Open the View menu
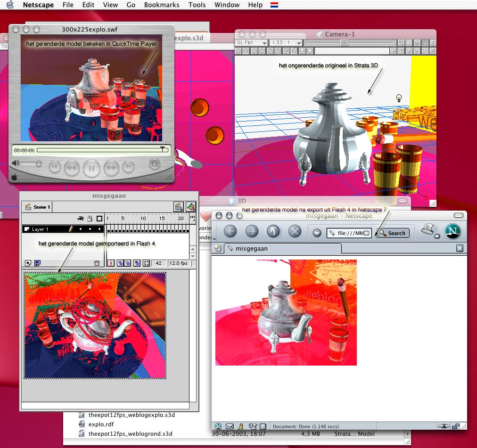Image resolution: width=477 pixels, height=448 pixels. tap(110, 5)
